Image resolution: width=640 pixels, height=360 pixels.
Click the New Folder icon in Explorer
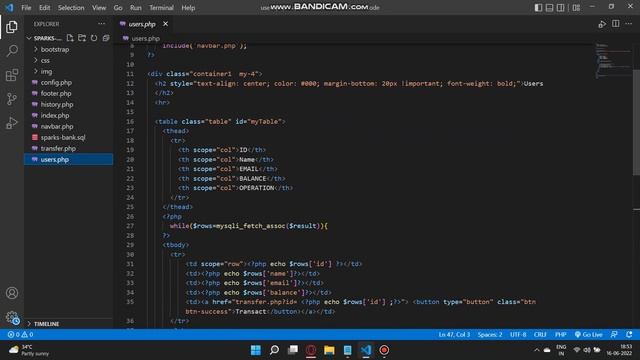point(82,38)
